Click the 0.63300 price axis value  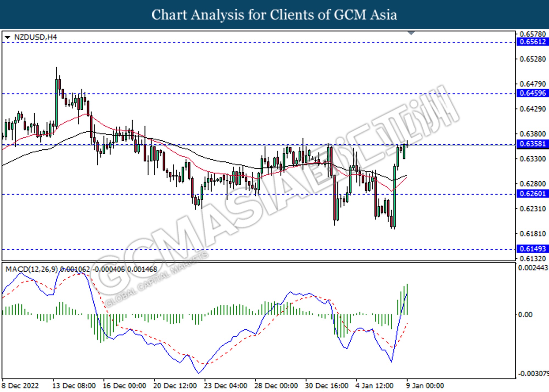[533, 159]
